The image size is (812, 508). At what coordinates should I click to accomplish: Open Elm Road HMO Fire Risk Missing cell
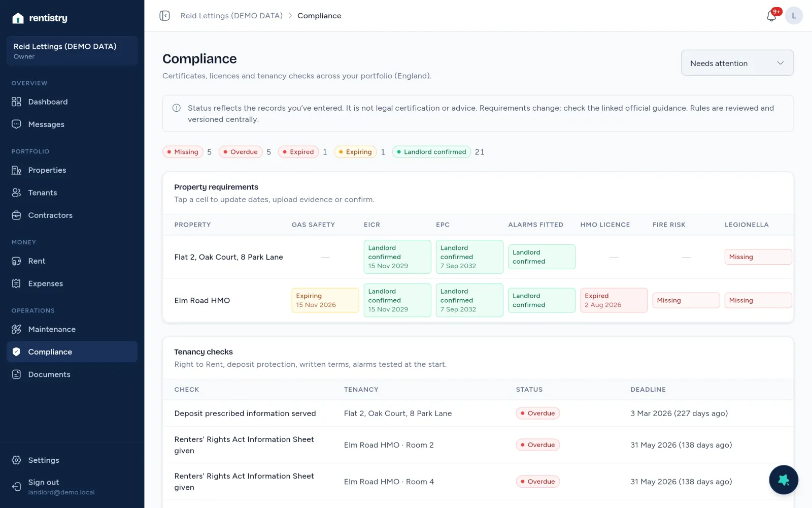pyautogui.click(x=686, y=300)
